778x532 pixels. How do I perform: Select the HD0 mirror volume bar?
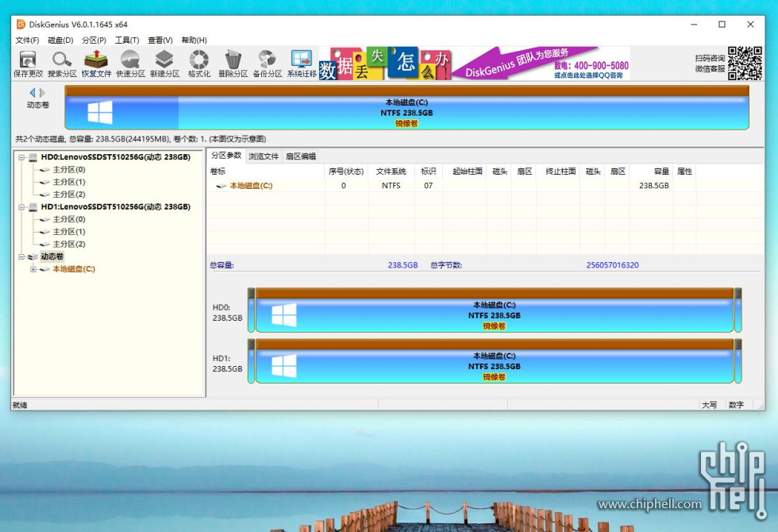pyautogui.click(x=494, y=310)
